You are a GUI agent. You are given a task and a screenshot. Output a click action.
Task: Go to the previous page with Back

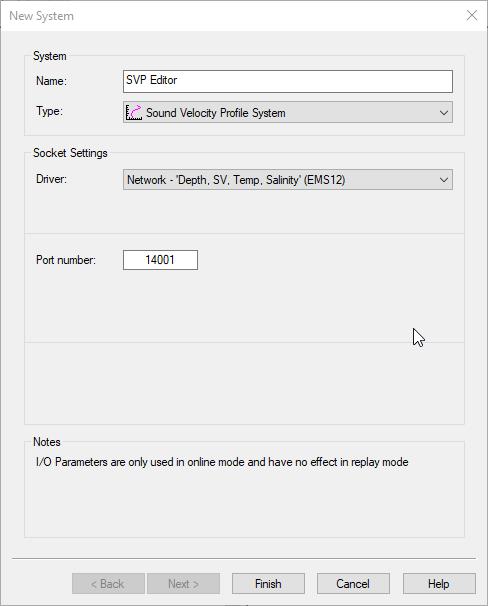tap(108, 583)
